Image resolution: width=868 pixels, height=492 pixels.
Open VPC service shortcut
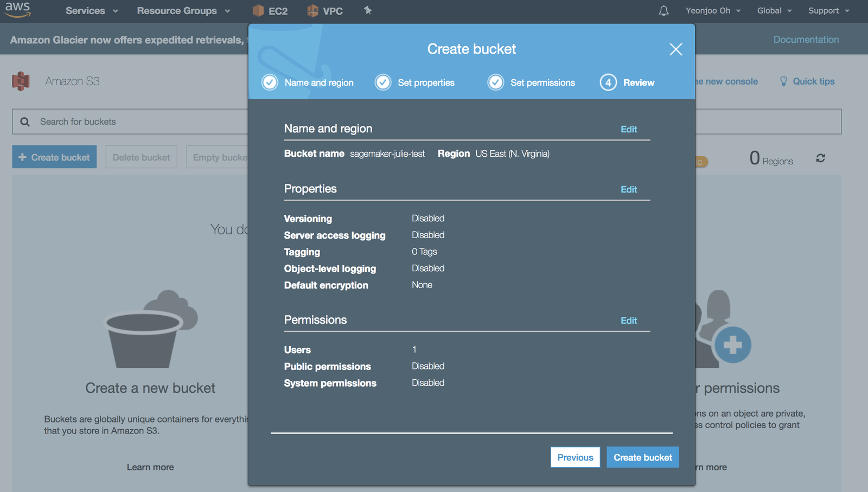[x=325, y=11]
